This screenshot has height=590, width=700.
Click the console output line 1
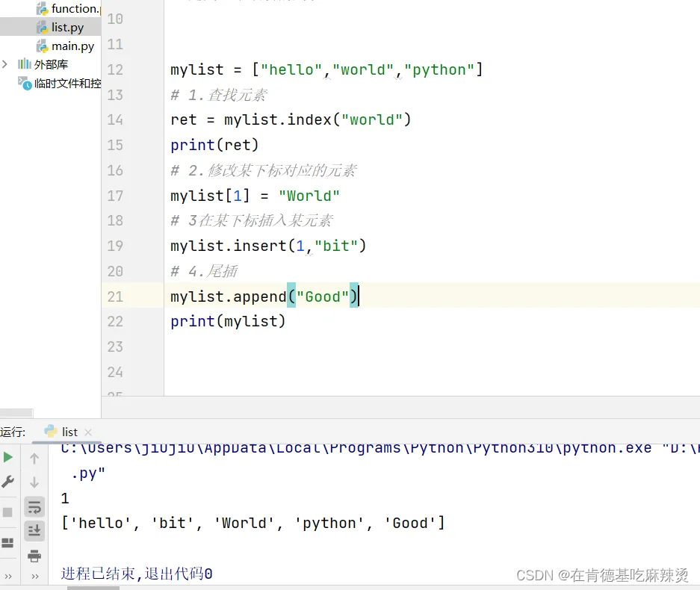65,498
